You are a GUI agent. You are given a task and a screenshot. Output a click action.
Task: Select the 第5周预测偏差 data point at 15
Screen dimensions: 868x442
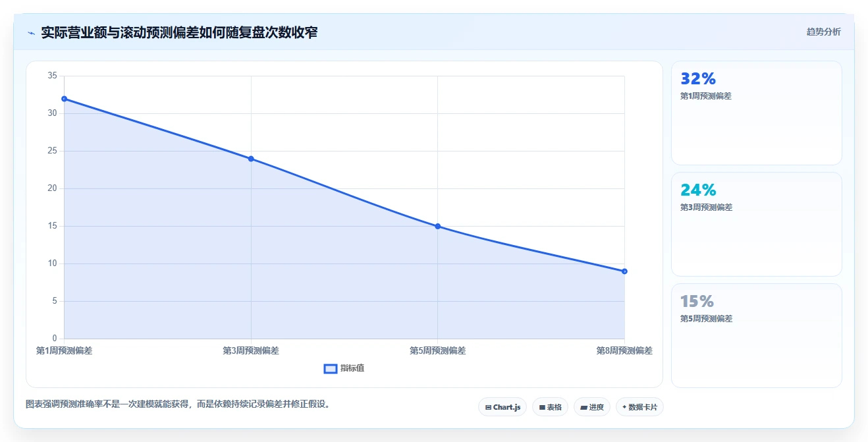(437, 227)
